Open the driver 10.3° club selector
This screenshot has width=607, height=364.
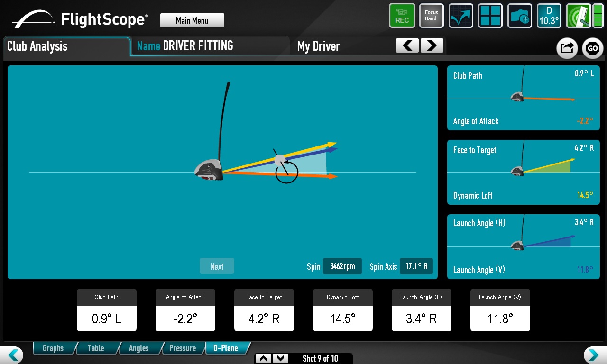coord(549,16)
